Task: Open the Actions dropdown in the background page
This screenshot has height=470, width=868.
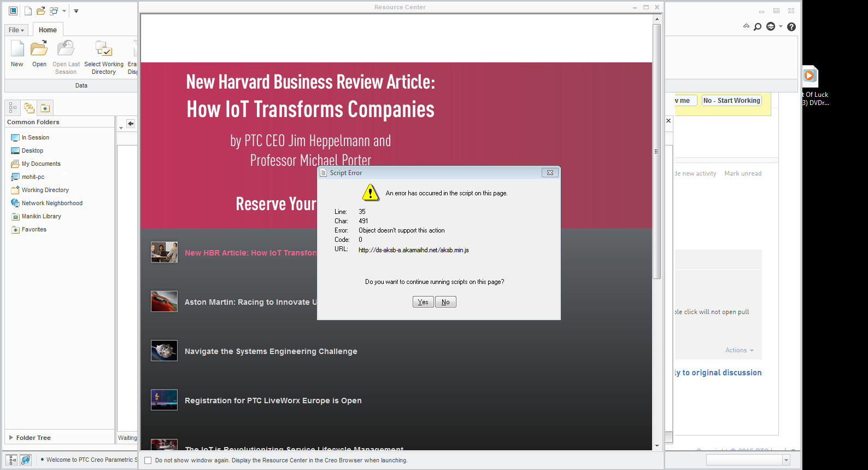Action: tap(740, 350)
